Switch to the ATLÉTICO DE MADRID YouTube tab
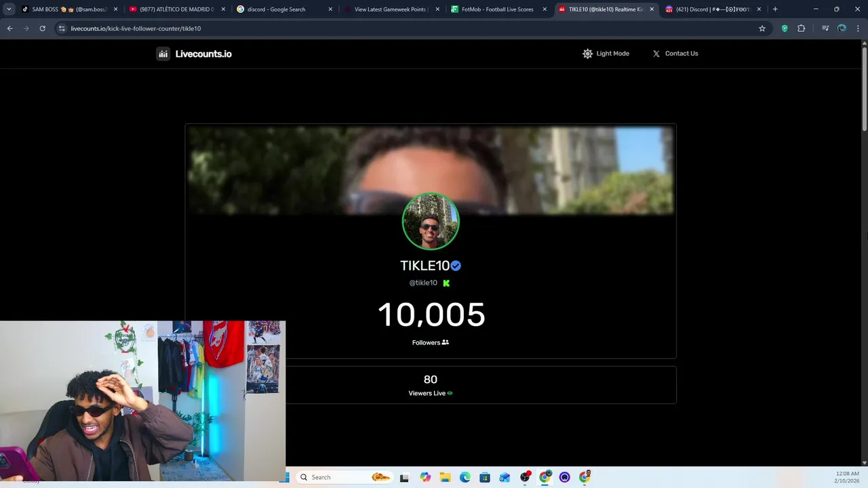 tap(178, 9)
